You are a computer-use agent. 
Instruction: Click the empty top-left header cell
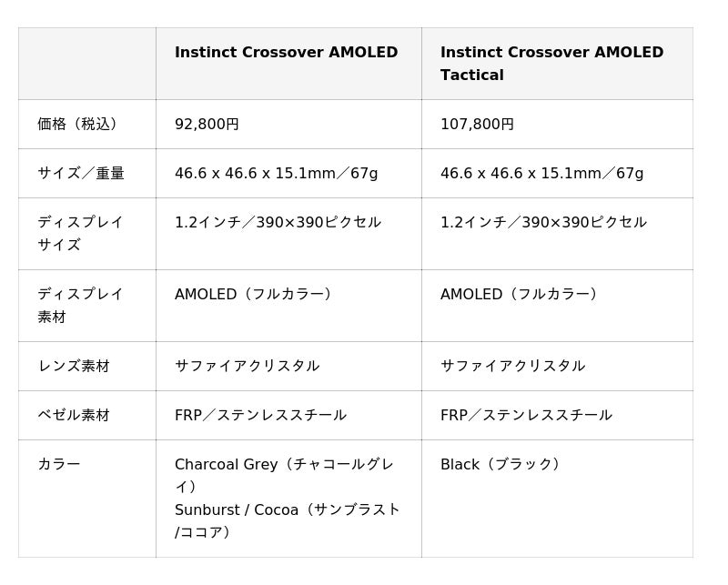coord(86,64)
